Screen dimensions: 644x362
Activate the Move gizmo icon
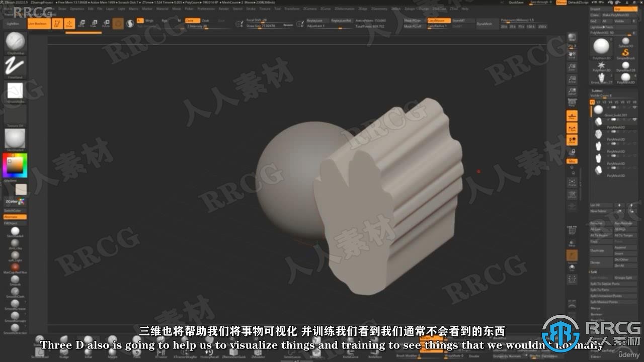[81, 24]
